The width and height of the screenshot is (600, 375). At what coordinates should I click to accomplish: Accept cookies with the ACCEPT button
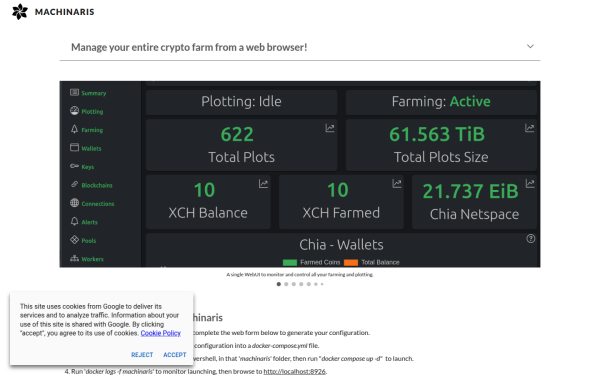pyautogui.click(x=175, y=355)
